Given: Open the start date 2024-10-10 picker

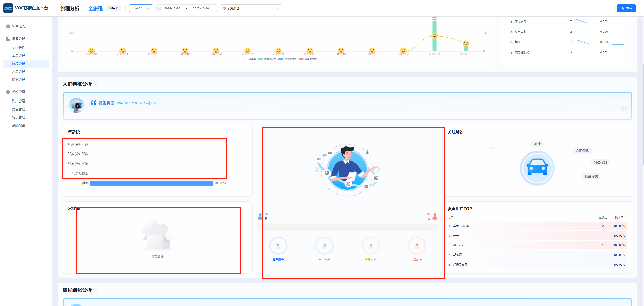Looking at the screenshot, I should point(172,8).
